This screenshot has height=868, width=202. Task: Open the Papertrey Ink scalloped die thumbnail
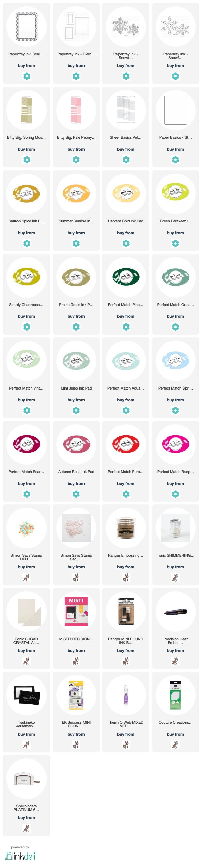[27, 26]
